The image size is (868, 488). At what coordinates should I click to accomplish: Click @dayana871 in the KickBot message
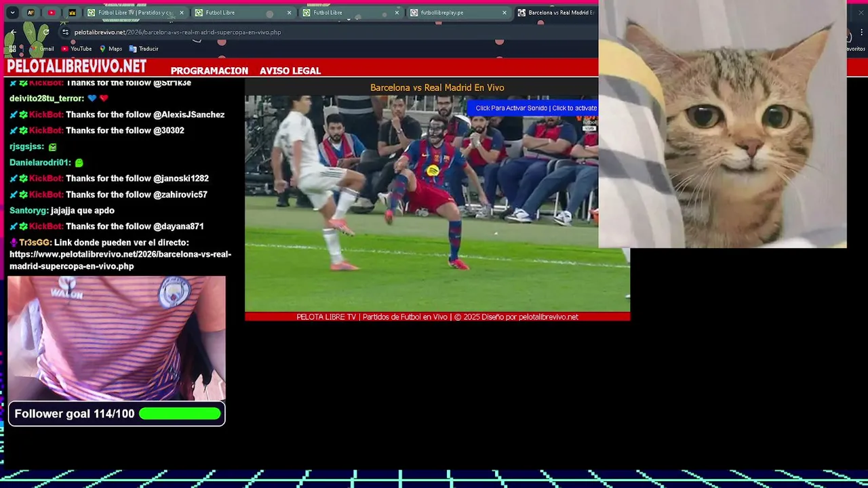pos(178,226)
